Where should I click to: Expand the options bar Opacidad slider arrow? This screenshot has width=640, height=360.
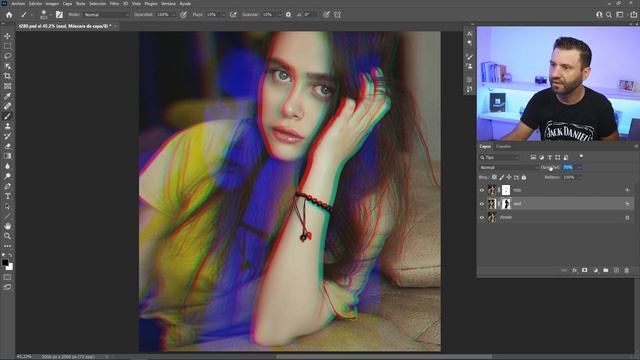point(174,15)
